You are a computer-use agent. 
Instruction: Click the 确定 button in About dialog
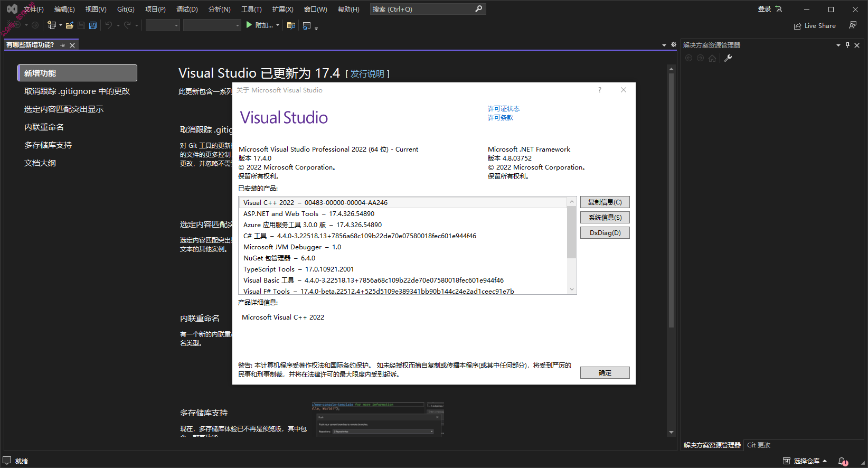605,373
